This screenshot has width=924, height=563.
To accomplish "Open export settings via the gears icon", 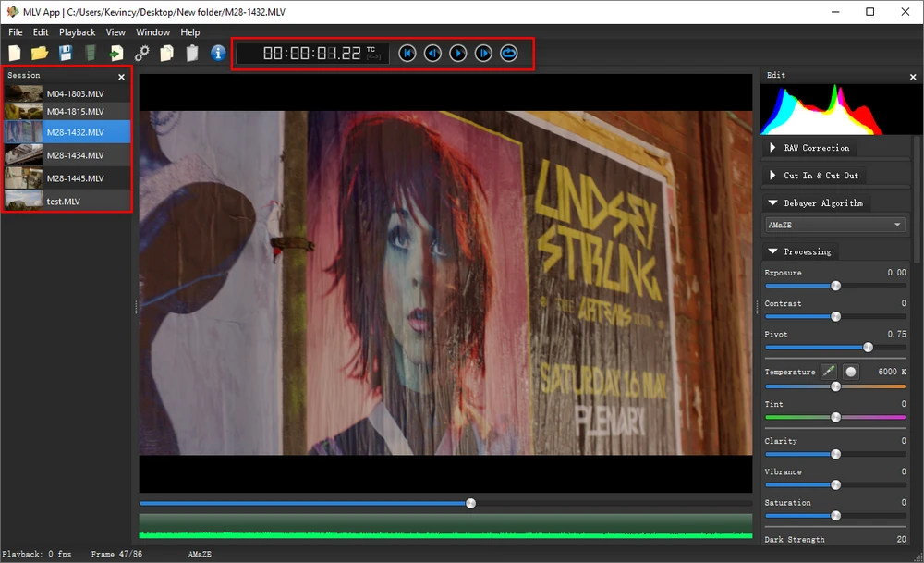I will click(141, 53).
